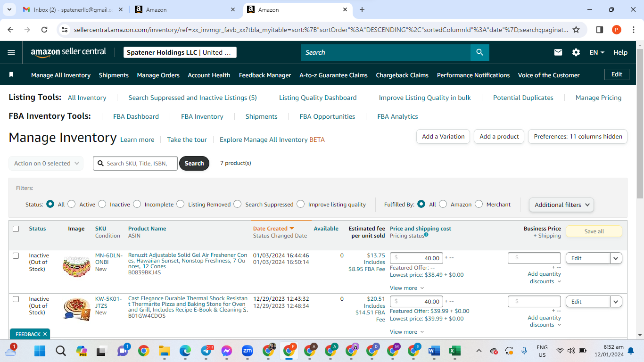Open the Spatener Holdings LLC store selector
The image size is (644, 362).
(180, 52)
